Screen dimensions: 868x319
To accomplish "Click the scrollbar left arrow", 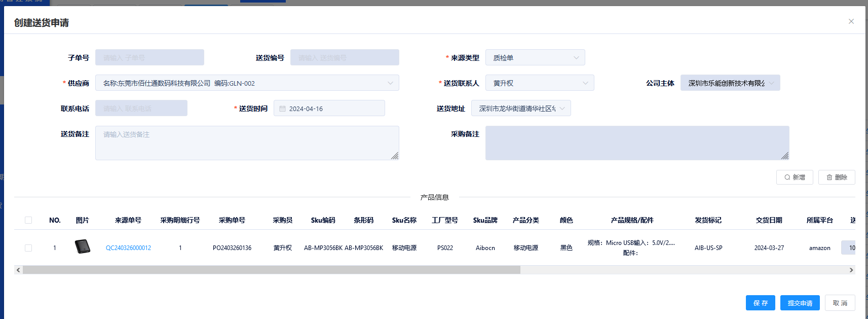I will 18,270.
